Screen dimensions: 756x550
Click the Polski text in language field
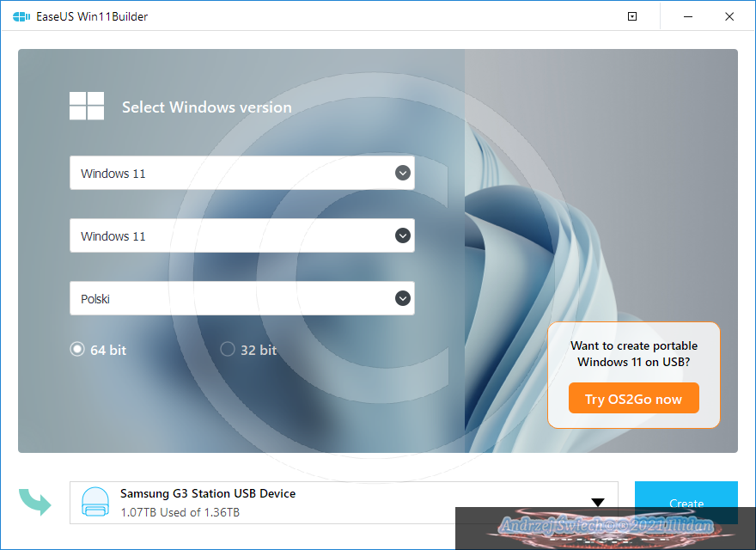coord(95,299)
